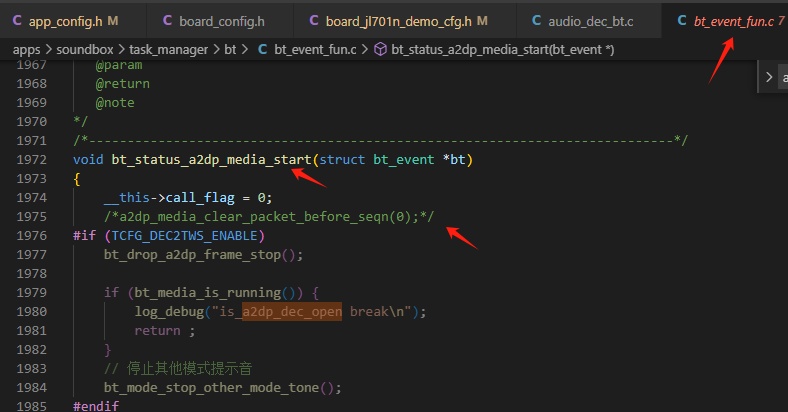The image size is (788, 412).
Task: Open the soundbox breadcrumb folder
Action: click(x=85, y=50)
